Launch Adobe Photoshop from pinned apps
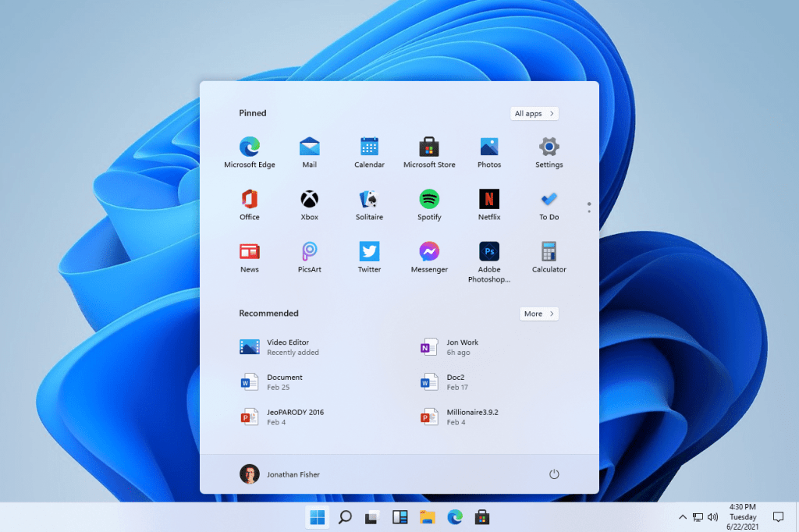 489,251
